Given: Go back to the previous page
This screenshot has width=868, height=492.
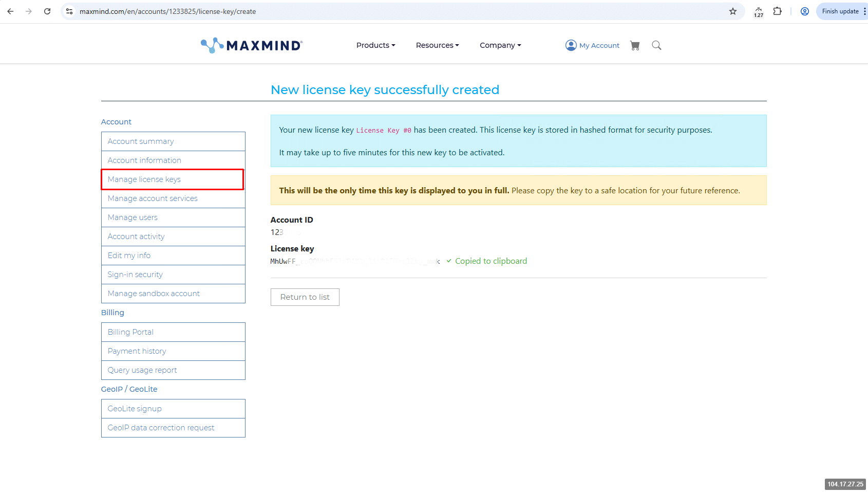Looking at the screenshot, I should click(x=10, y=11).
